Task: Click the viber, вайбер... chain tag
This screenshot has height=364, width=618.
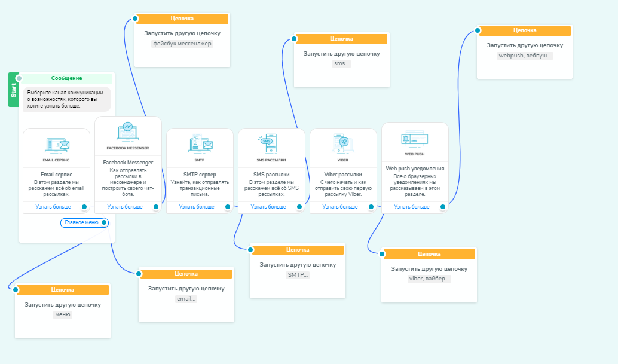Action: coord(429,279)
